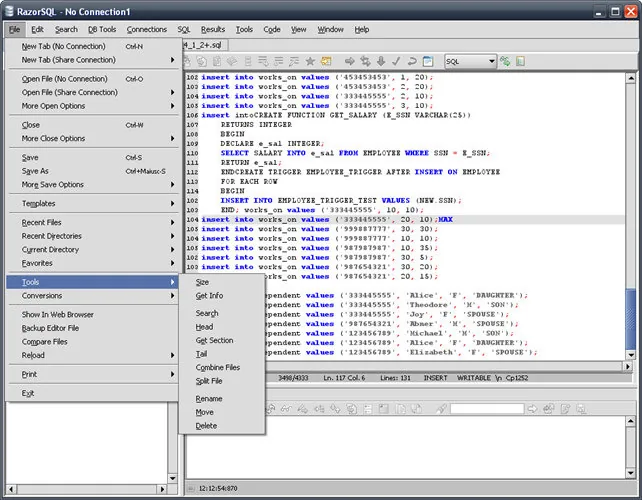Click the star favorites icon in toolbar
Viewport: 642px width, 500px height.
point(310,61)
